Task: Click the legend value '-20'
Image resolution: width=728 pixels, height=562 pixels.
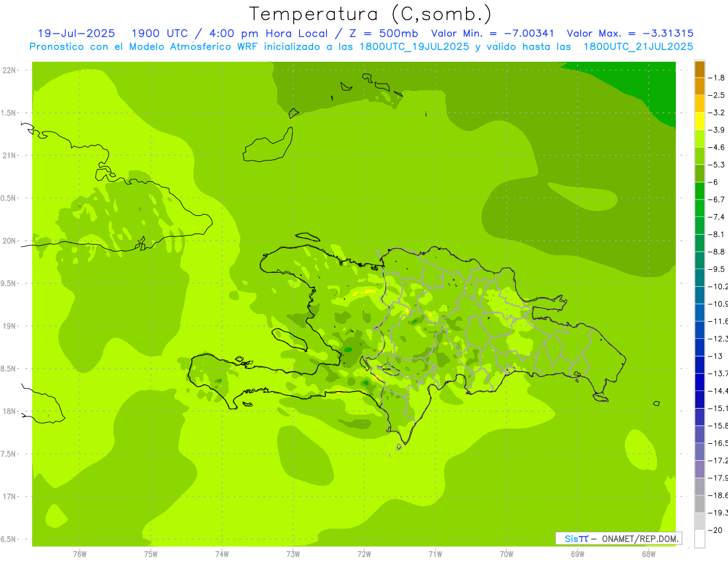Action: pyautogui.click(x=716, y=530)
